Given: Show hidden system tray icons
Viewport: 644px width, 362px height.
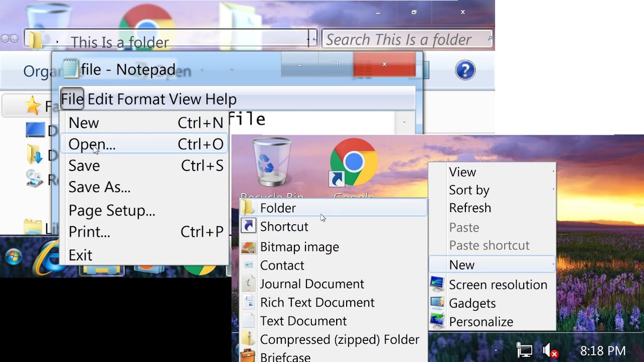Looking at the screenshot, I should (x=496, y=350).
